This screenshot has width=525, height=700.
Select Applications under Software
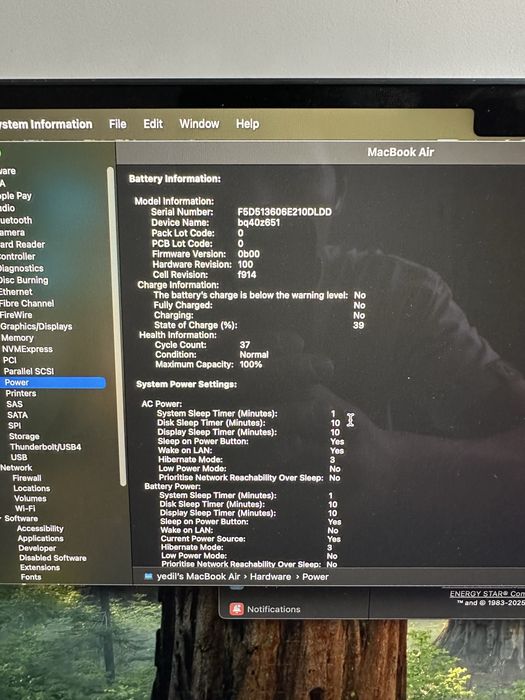[41, 538]
